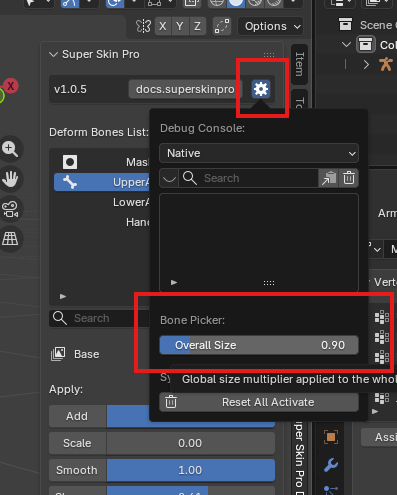This screenshot has width=397, height=495.
Task: Collapse the Super Skin Pro panel
Action: pyautogui.click(x=53, y=54)
